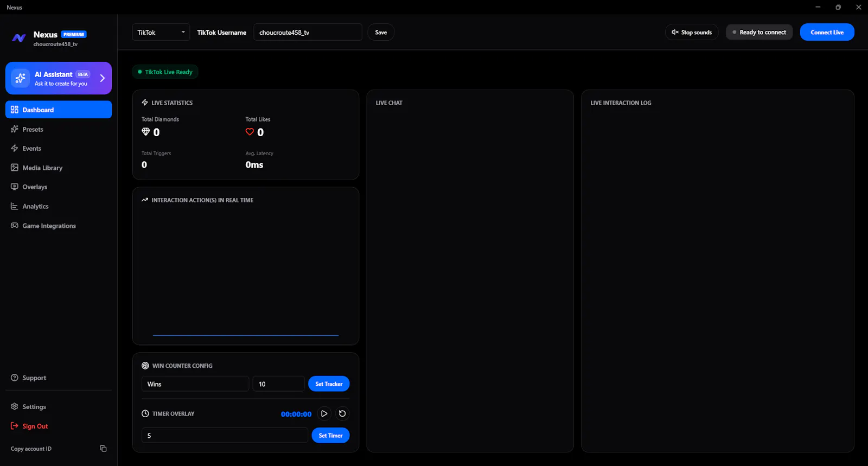Click the Support help circle icon
This screenshot has width=868, height=466.
(x=15, y=378)
